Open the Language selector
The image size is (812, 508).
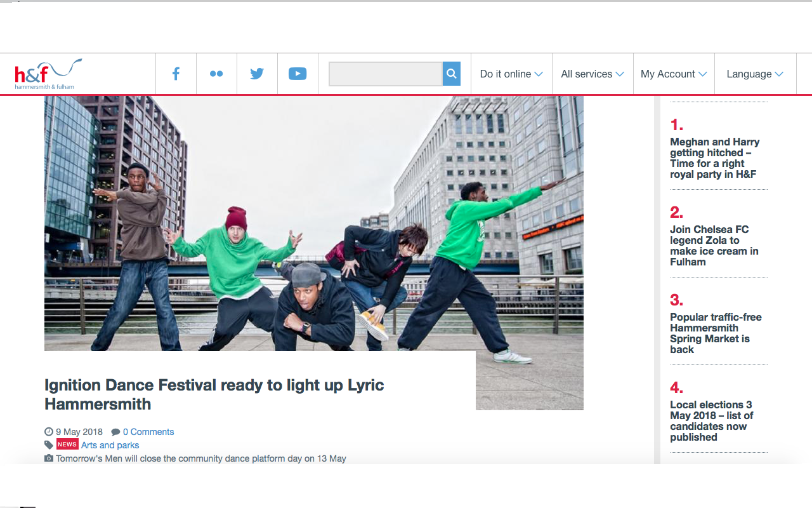click(x=755, y=74)
